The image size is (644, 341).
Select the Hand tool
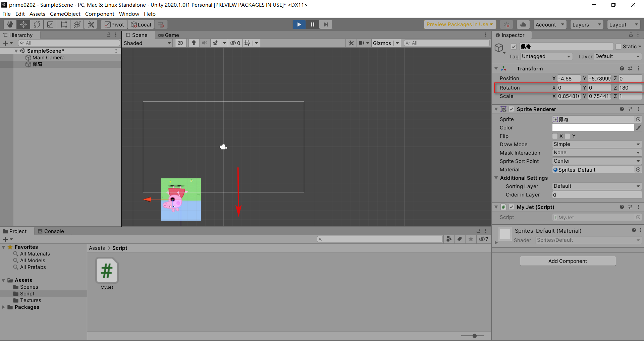tap(10, 24)
